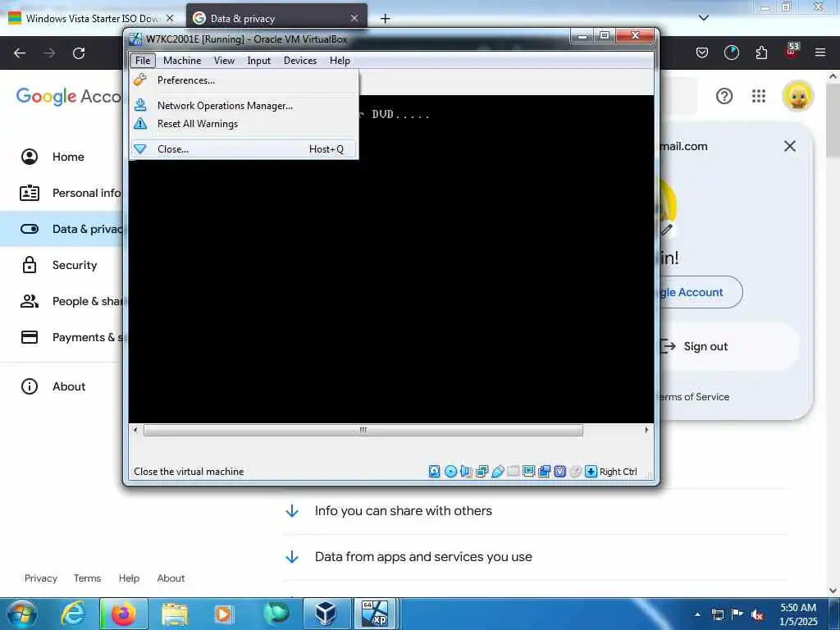The image size is (840, 630).
Task: Click the display monitor status icon
Action: coord(529,472)
